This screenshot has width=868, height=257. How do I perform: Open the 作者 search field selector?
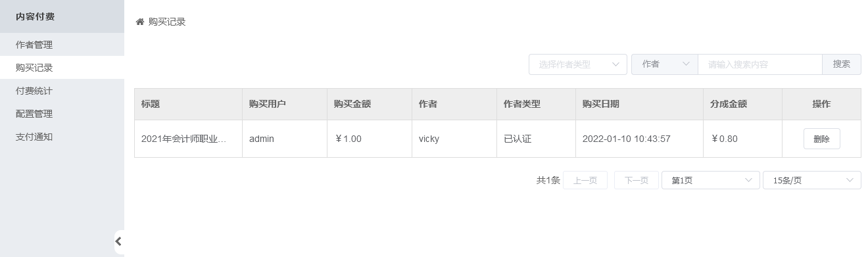pyautogui.click(x=665, y=64)
